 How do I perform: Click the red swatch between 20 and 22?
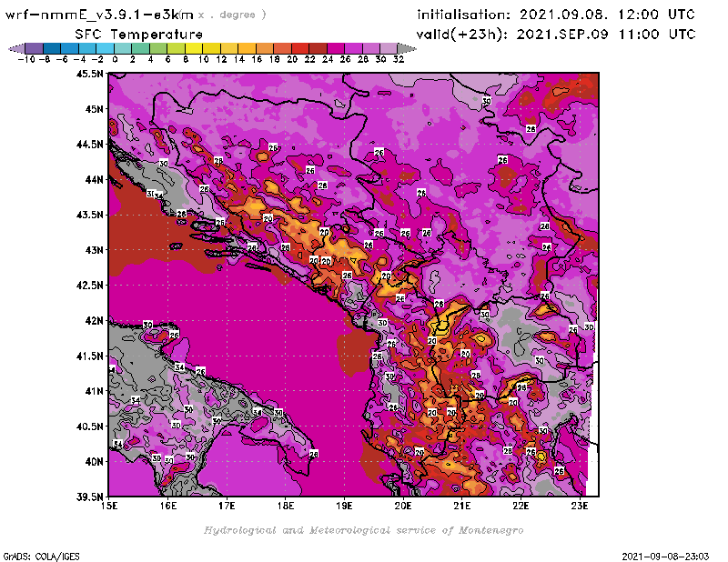pyautogui.click(x=300, y=48)
